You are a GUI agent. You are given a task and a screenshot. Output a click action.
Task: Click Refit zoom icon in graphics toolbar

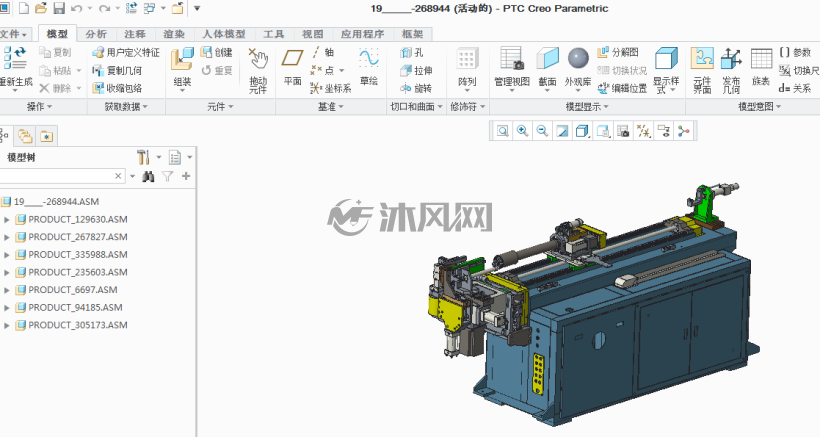503,131
